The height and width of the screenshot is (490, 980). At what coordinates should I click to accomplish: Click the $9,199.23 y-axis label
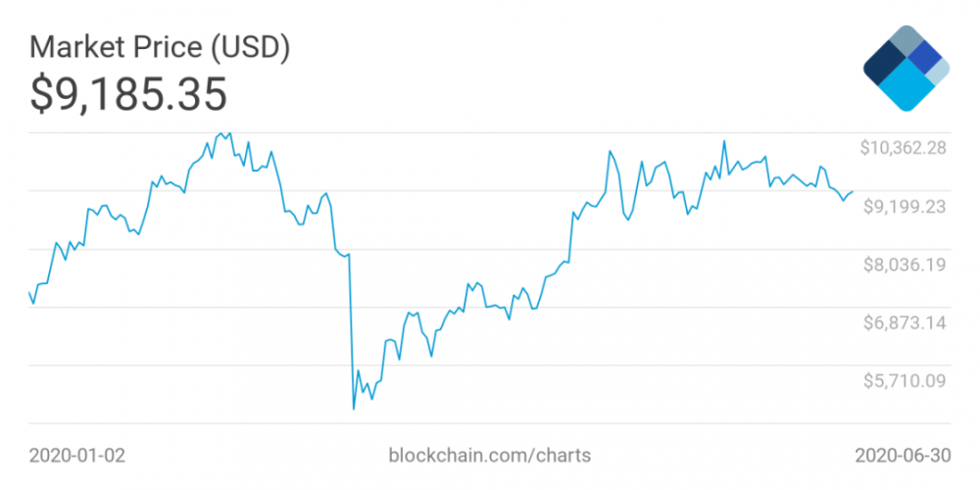pyautogui.click(x=904, y=206)
